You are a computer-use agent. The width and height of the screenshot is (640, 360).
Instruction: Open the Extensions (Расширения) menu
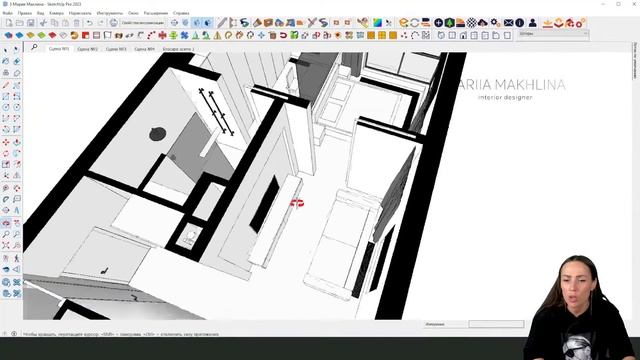point(156,13)
